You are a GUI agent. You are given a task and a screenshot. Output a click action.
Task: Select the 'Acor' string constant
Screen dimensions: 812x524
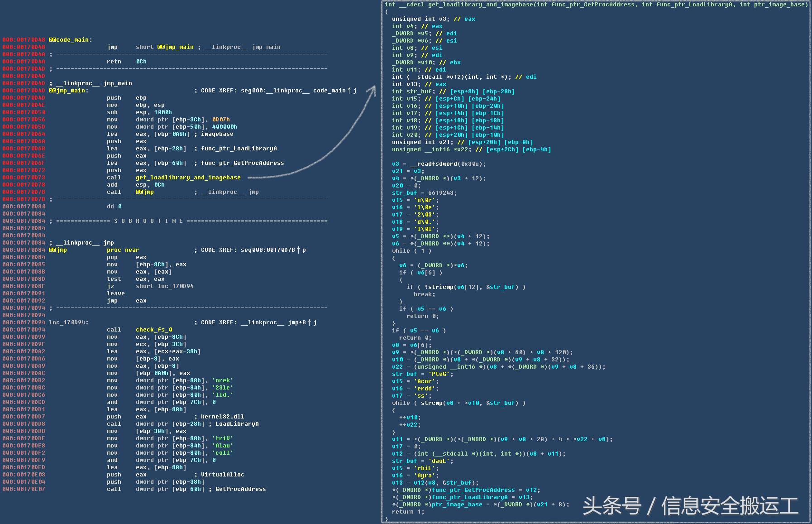(425, 381)
